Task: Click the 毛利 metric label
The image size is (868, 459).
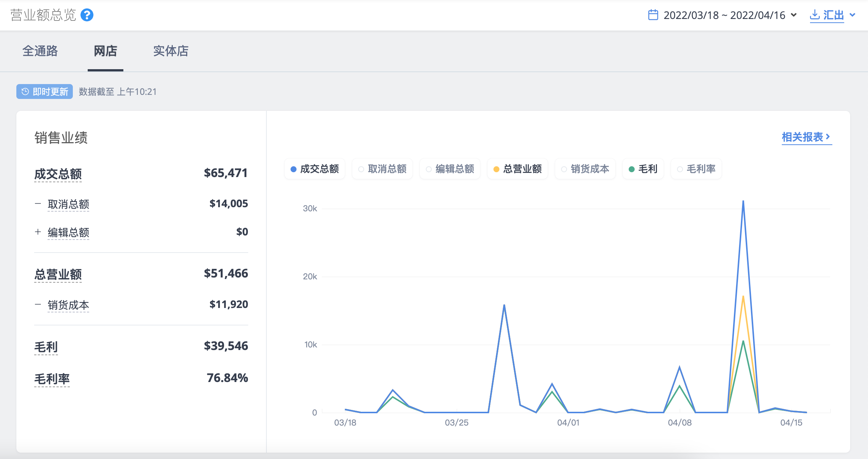Action: coord(46,347)
